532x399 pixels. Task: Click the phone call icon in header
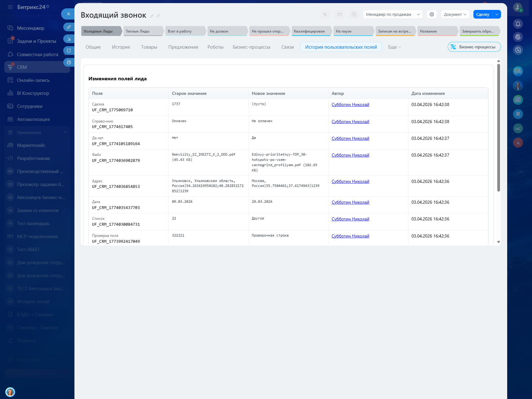tap(325, 14)
